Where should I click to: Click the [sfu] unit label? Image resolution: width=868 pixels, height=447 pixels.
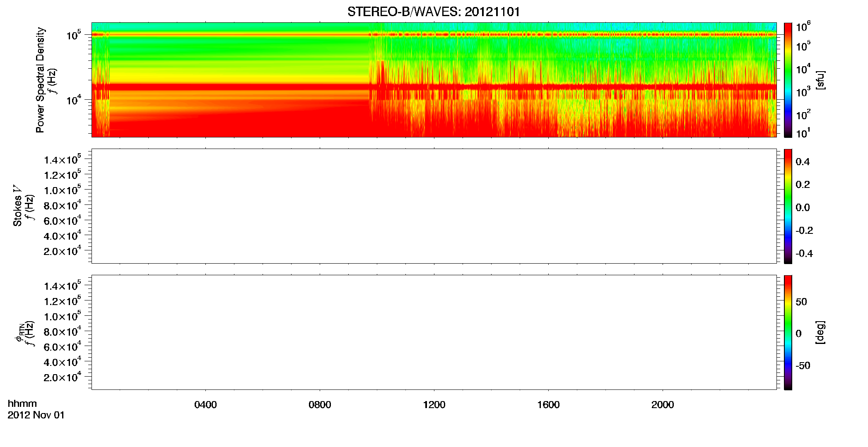click(x=820, y=80)
